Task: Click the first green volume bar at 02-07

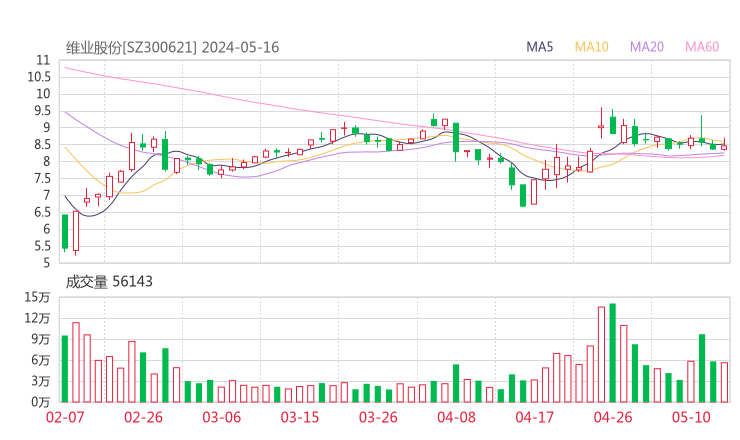Action: tap(65, 369)
